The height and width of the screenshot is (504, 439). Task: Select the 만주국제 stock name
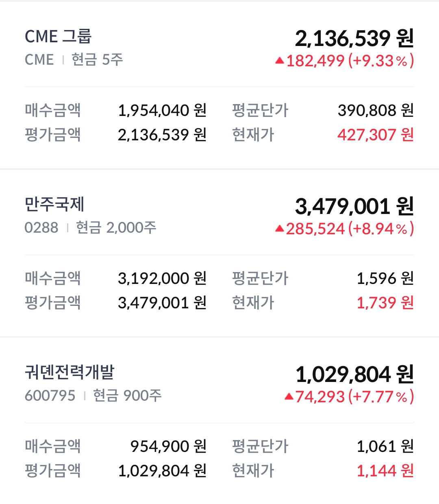(x=54, y=204)
